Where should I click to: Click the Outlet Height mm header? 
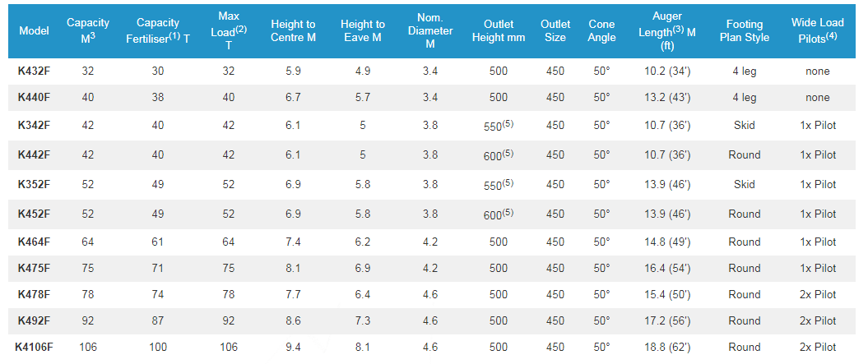pos(499,30)
